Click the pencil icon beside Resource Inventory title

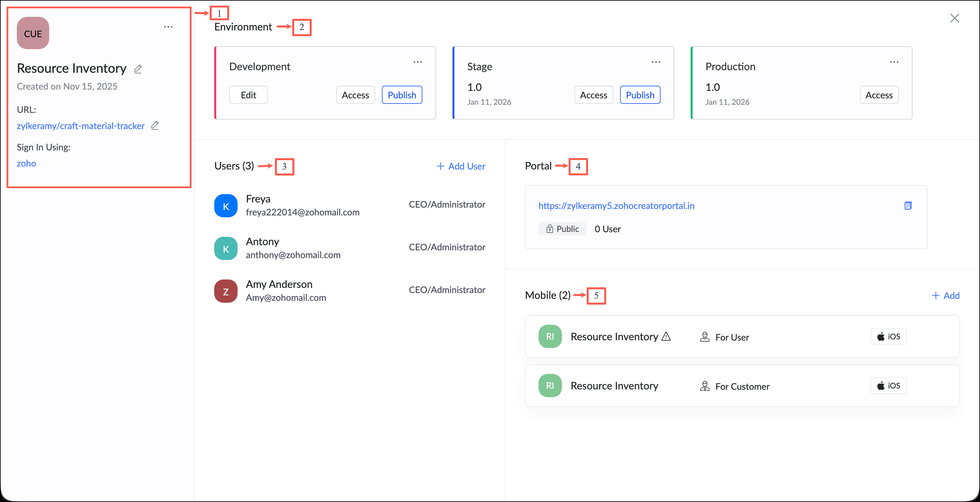[x=138, y=69]
